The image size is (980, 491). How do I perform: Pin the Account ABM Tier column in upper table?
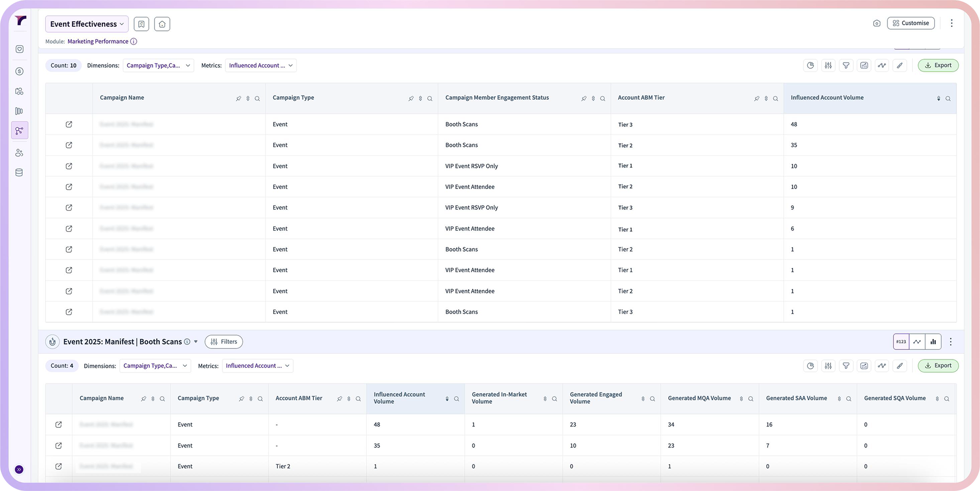coord(757,99)
